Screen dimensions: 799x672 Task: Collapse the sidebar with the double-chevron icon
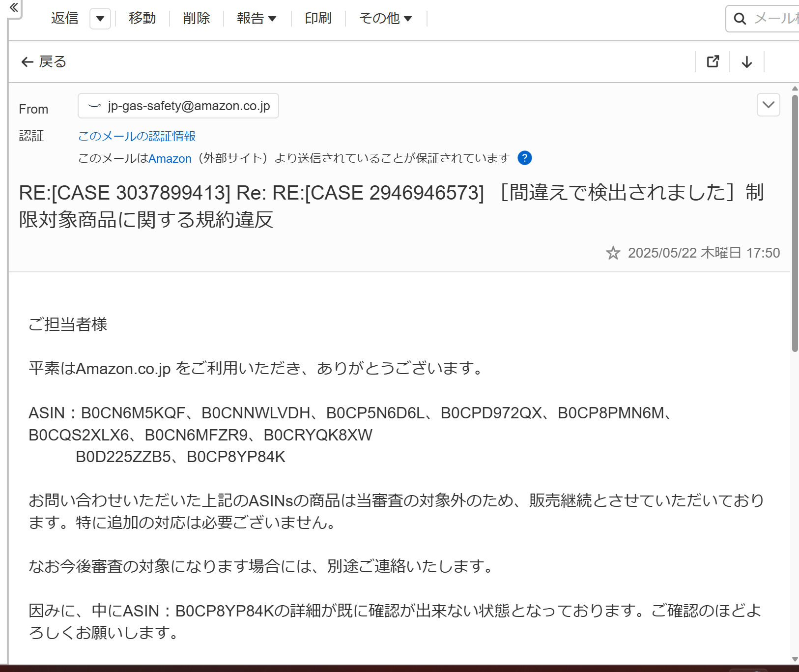tap(13, 8)
